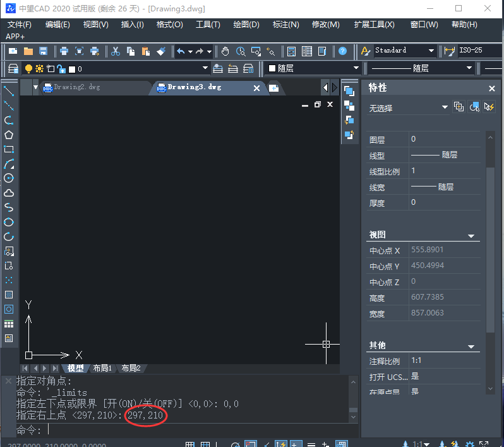The height and width of the screenshot is (447, 504).
Task: Expand the 无选择 selection dropdown
Action: pos(445,108)
